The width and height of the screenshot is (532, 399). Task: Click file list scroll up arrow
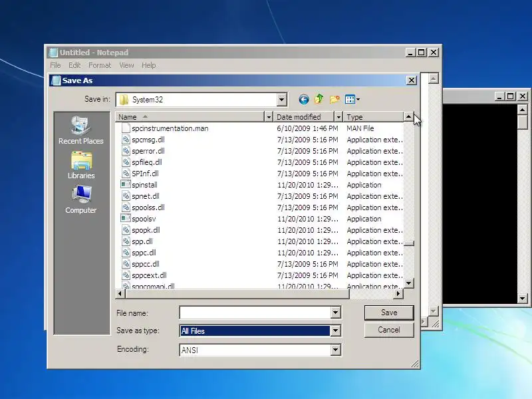(408, 117)
